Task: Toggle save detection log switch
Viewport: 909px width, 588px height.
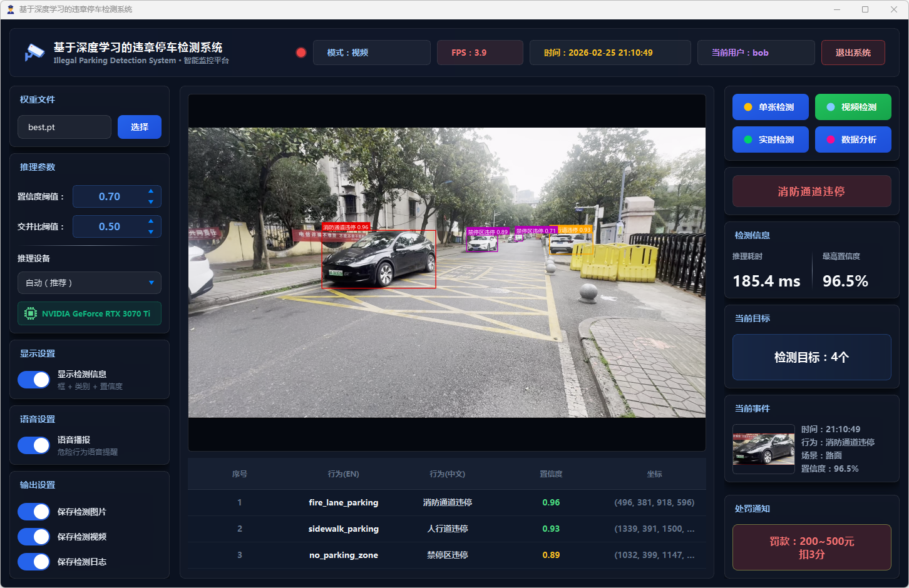Action: point(34,562)
